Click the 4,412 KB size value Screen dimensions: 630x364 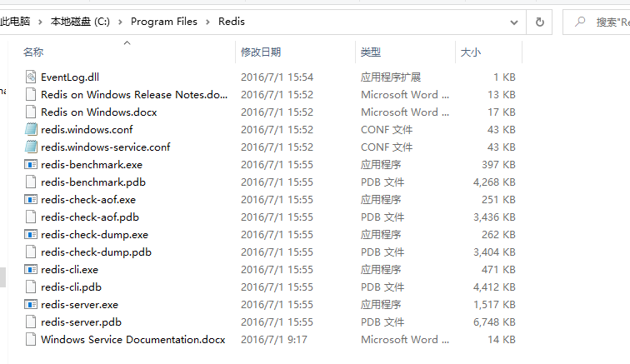click(494, 287)
